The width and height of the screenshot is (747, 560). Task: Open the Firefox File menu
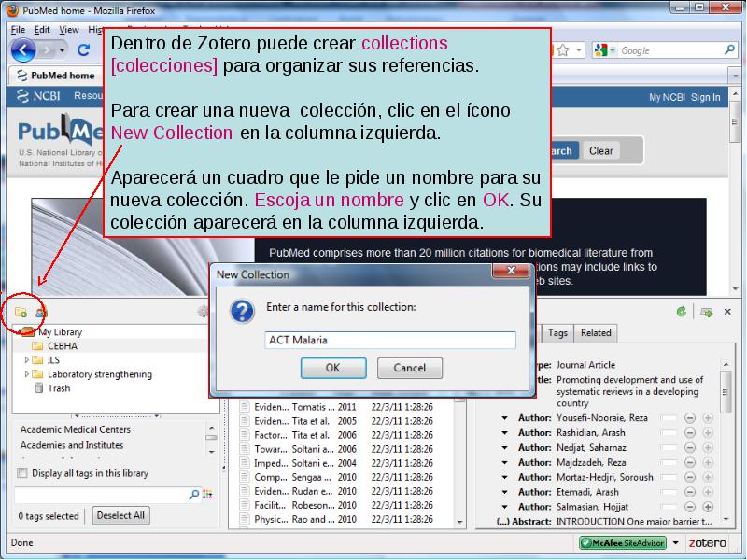click(x=18, y=30)
